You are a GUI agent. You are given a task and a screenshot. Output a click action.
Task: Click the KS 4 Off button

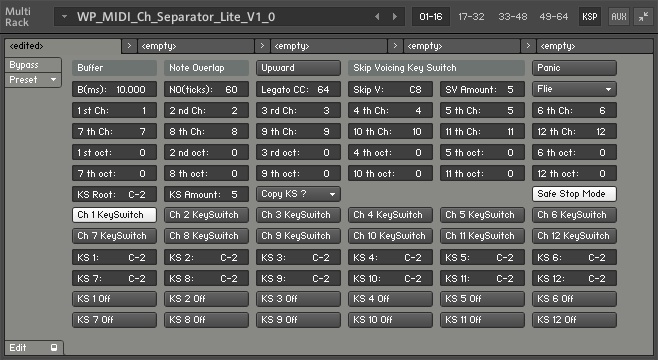point(390,299)
